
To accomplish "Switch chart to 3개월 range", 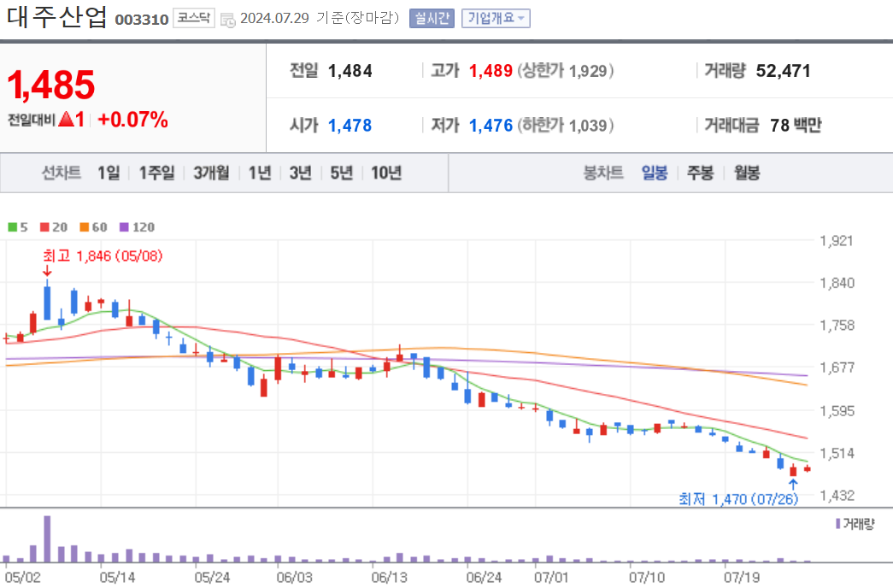I will (211, 173).
